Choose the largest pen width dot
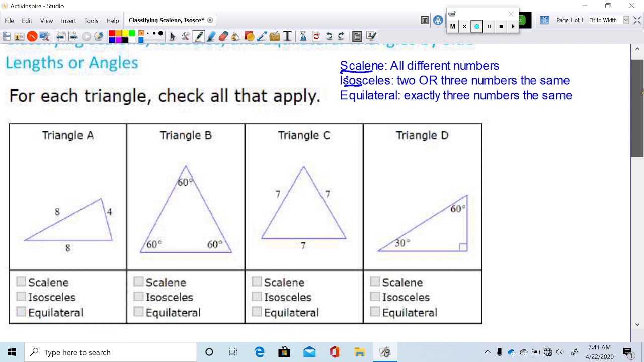This screenshot has width=644, height=362. tap(160, 34)
